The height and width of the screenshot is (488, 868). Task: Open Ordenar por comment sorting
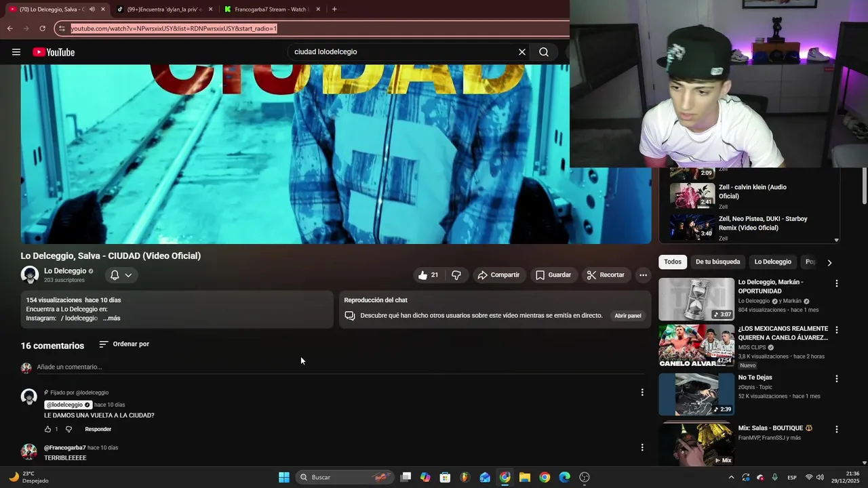[124, 344]
